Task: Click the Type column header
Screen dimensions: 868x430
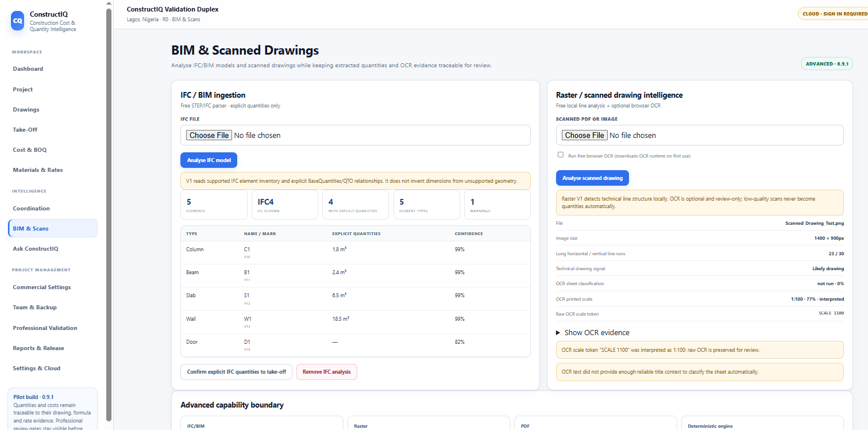Action: click(192, 234)
